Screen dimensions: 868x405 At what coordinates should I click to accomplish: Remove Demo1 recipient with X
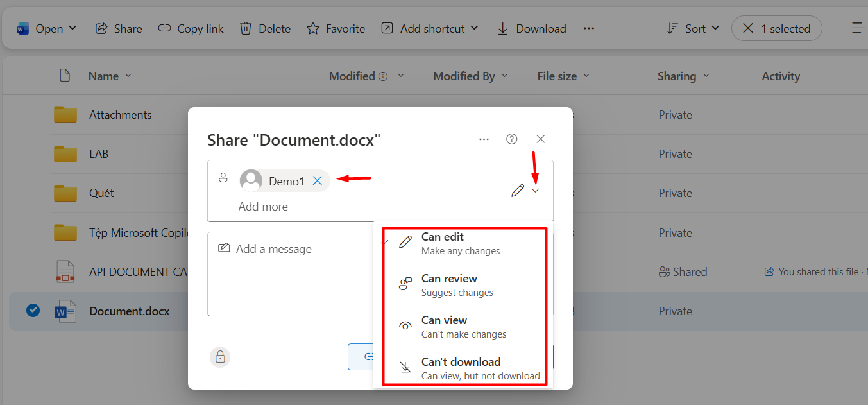point(317,181)
